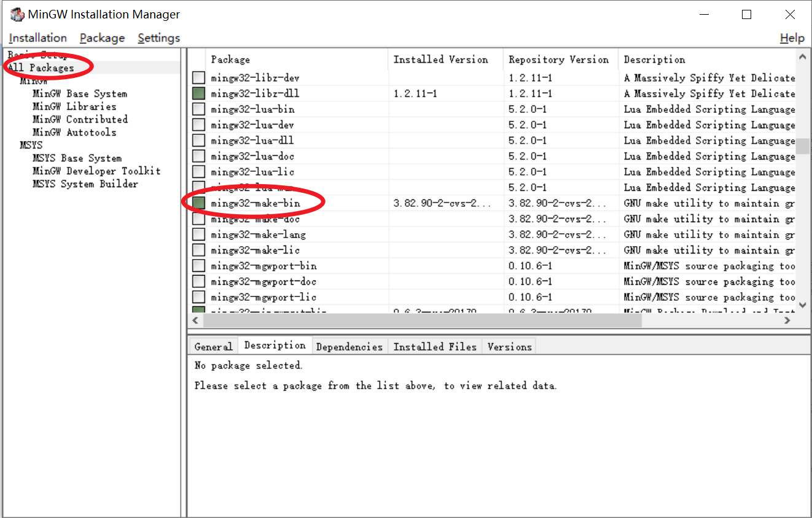Image resolution: width=812 pixels, height=518 pixels.
Task: Click the package list scroll-down arrow
Action: [x=803, y=304]
